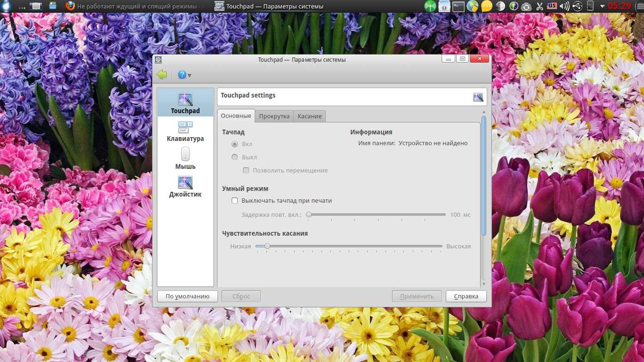Viewport: 644px width, 362px height.
Task: Expand hidden system tray icons arrow
Action: tap(603, 6)
